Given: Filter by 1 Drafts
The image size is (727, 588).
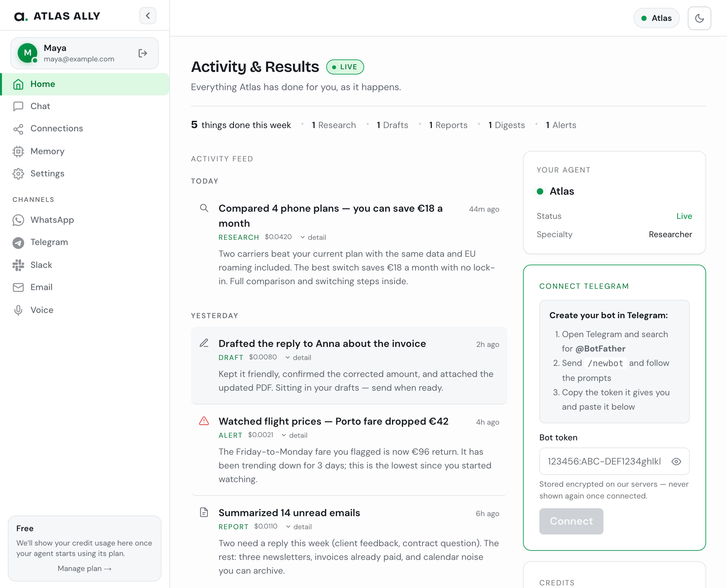Looking at the screenshot, I should point(393,125).
